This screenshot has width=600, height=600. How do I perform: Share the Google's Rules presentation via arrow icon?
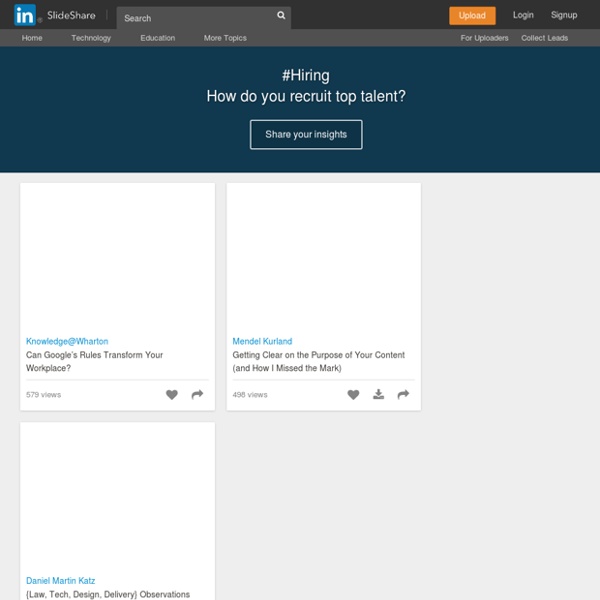(x=197, y=394)
